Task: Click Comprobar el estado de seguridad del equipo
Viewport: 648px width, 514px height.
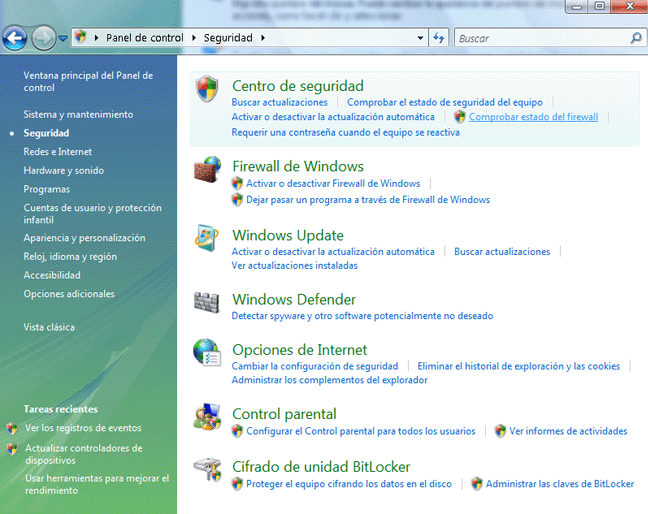Action: 445,102
